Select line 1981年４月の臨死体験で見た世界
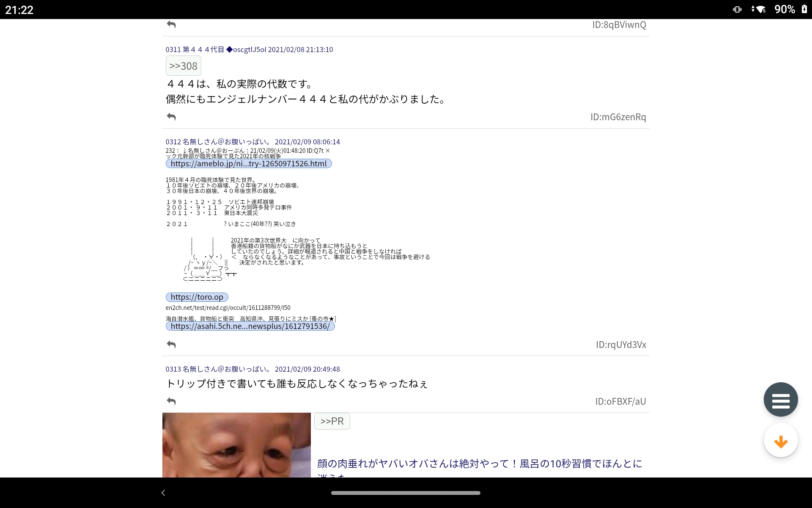Screen dimensions: 812x508 click(x=211, y=180)
